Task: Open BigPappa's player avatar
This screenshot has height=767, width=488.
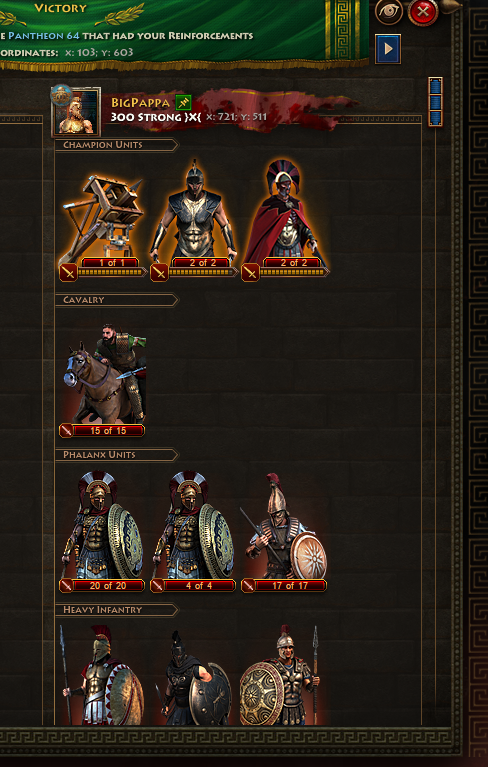Action: 76,111
